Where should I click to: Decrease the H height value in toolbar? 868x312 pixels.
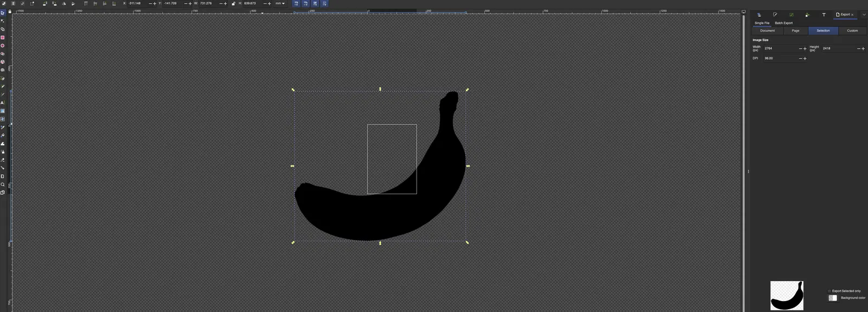pos(265,3)
